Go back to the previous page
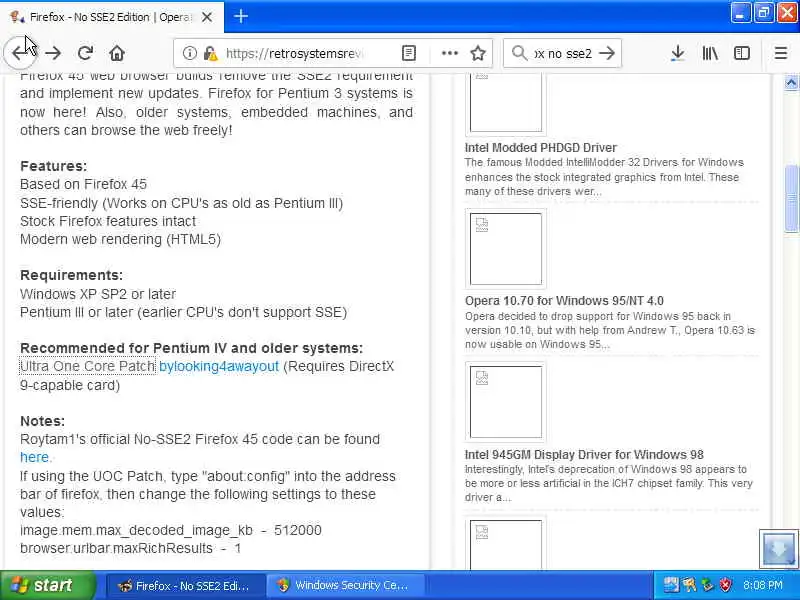Screen dimensions: 800x600 (x=20, y=53)
